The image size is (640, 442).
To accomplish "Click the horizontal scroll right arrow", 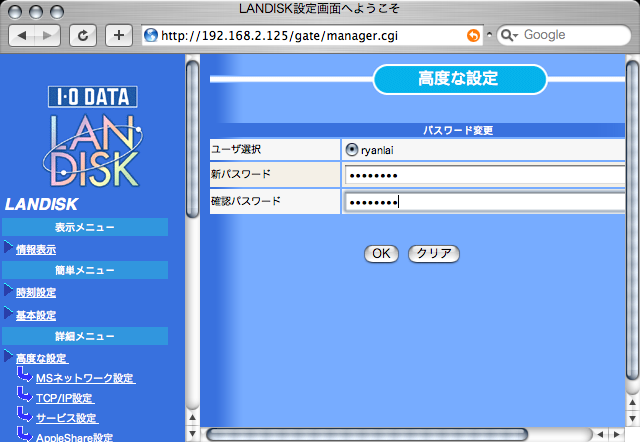I will coord(616,434).
